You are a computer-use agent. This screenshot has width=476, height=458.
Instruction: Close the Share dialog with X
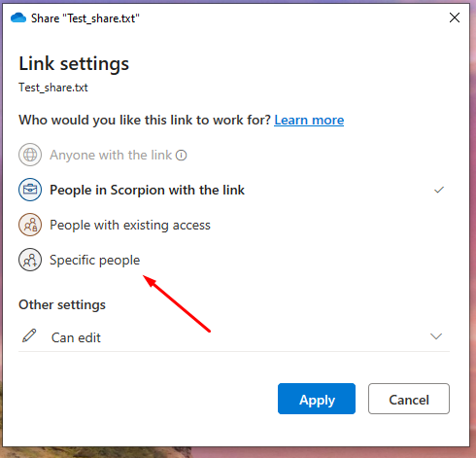click(x=455, y=18)
